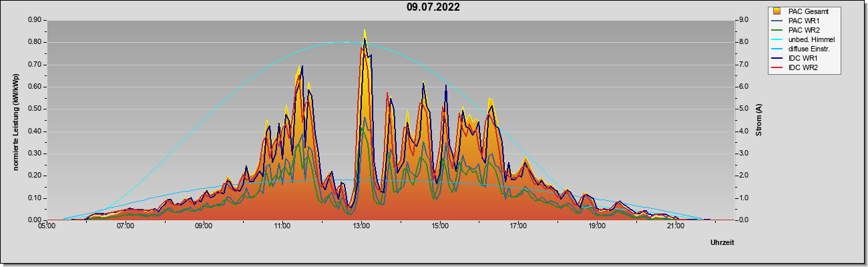
Task: Click the chart title 09.07.2022
Action: click(x=433, y=7)
